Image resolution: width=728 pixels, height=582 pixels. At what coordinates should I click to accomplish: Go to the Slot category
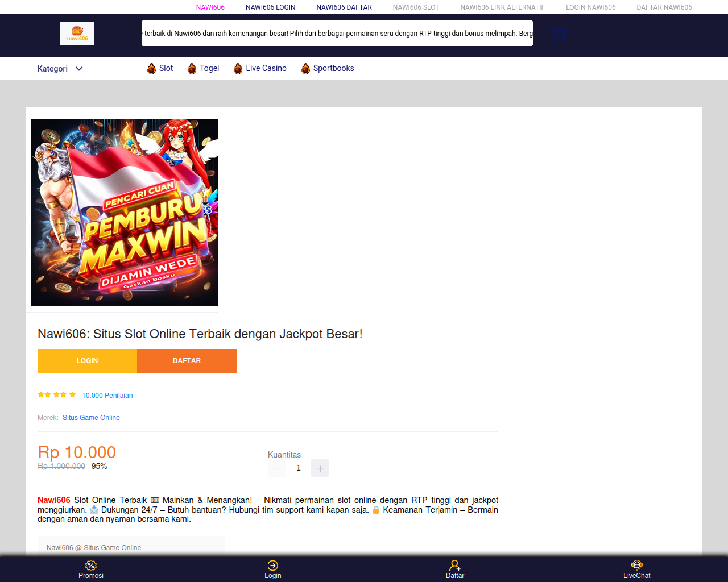click(166, 68)
